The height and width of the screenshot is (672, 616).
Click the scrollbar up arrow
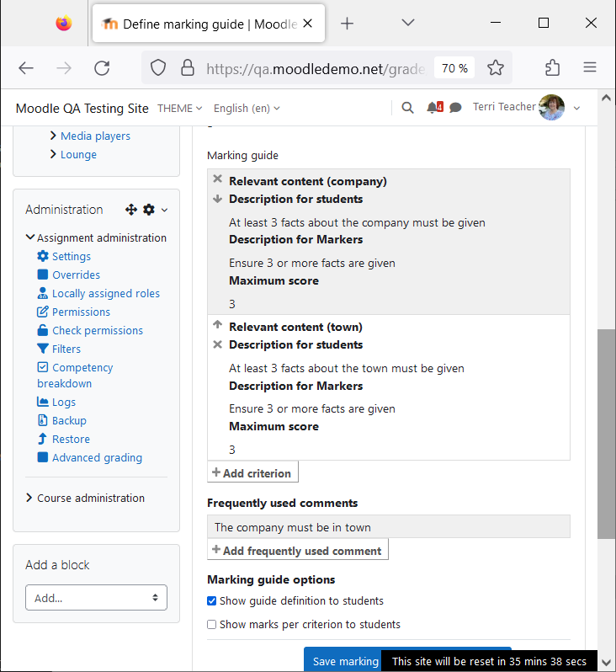point(606,98)
